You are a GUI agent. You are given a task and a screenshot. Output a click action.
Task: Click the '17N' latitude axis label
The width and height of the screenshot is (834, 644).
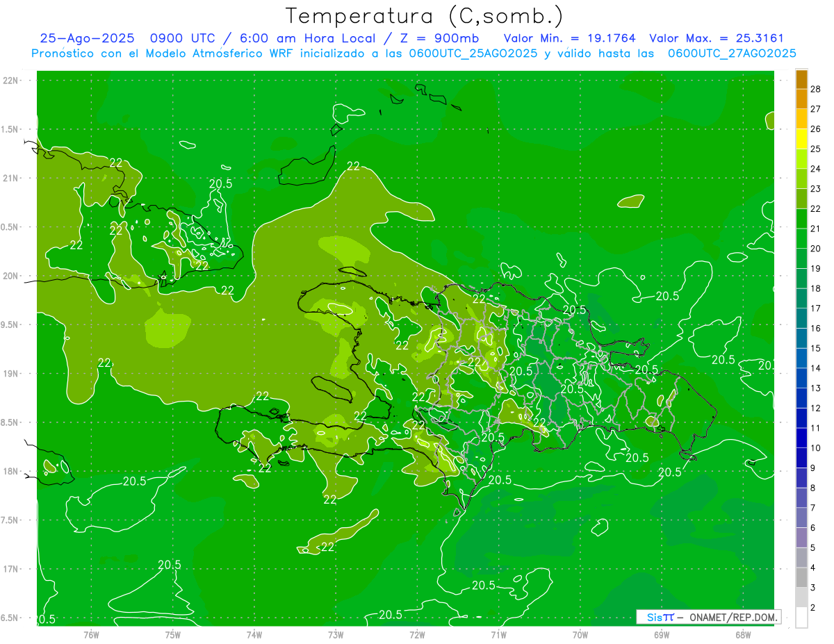point(11,570)
